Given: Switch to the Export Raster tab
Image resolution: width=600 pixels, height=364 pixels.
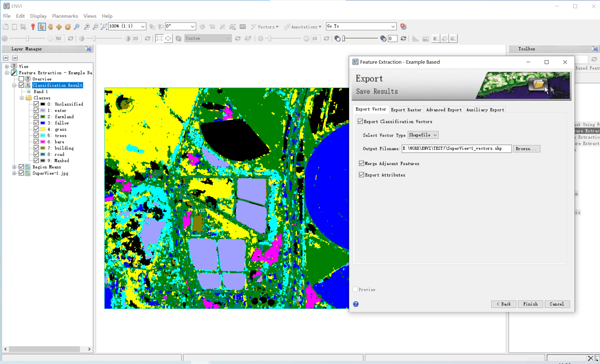Looking at the screenshot, I should (x=406, y=110).
